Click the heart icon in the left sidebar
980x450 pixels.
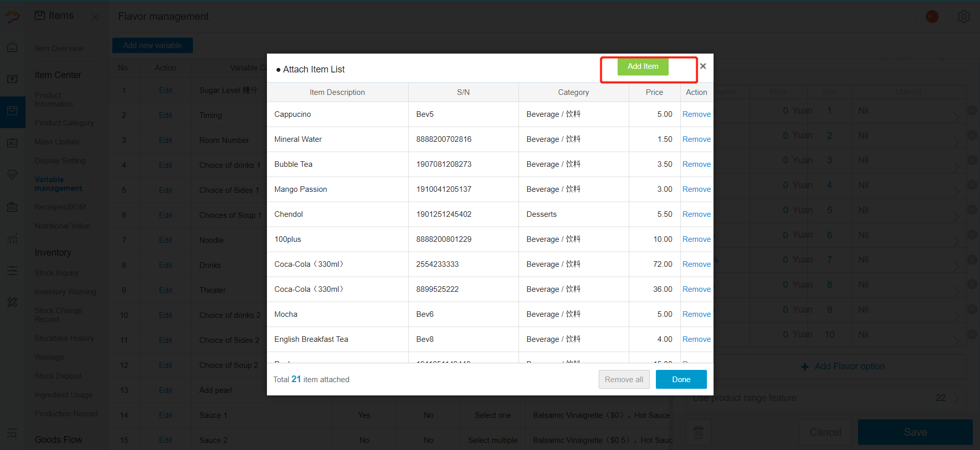click(12, 174)
